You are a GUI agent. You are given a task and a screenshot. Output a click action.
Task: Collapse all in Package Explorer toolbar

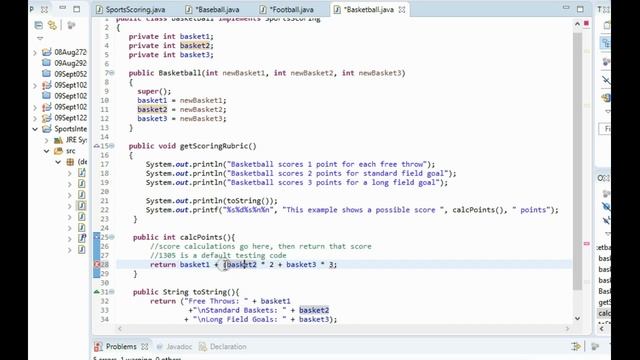tap(38, 25)
